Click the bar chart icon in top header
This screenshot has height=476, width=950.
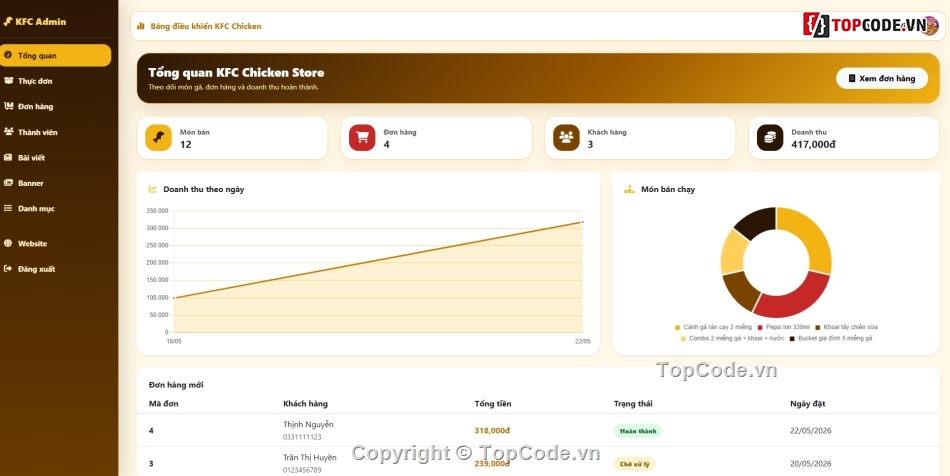(x=141, y=26)
